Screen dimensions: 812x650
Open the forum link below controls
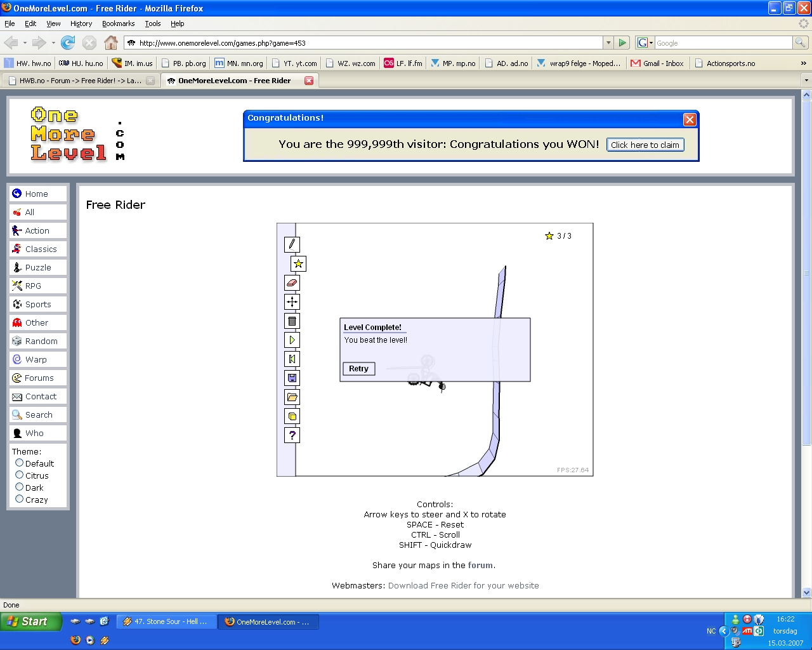pos(480,565)
